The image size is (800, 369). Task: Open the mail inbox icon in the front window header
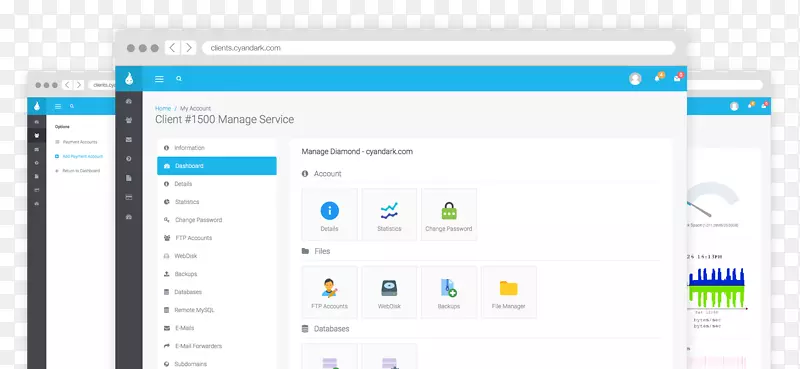678,78
